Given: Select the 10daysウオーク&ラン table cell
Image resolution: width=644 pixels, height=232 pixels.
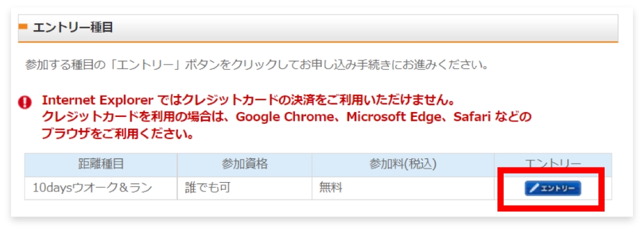Looking at the screenshot, I should (100, 188).
